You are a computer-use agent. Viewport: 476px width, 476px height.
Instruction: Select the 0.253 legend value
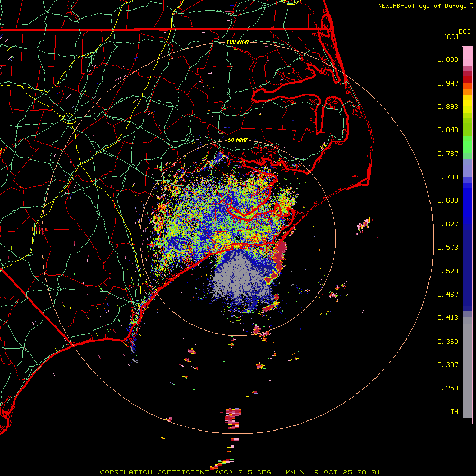[448, 388]
